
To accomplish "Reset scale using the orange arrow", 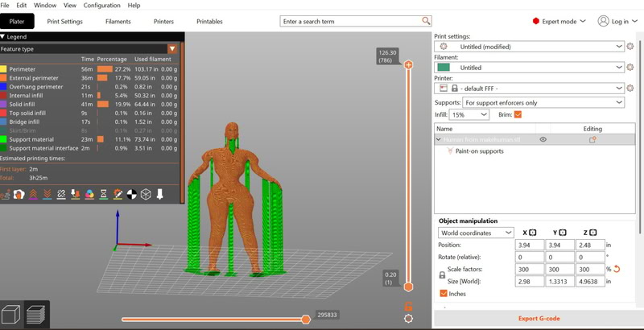I will click(617, 268).
